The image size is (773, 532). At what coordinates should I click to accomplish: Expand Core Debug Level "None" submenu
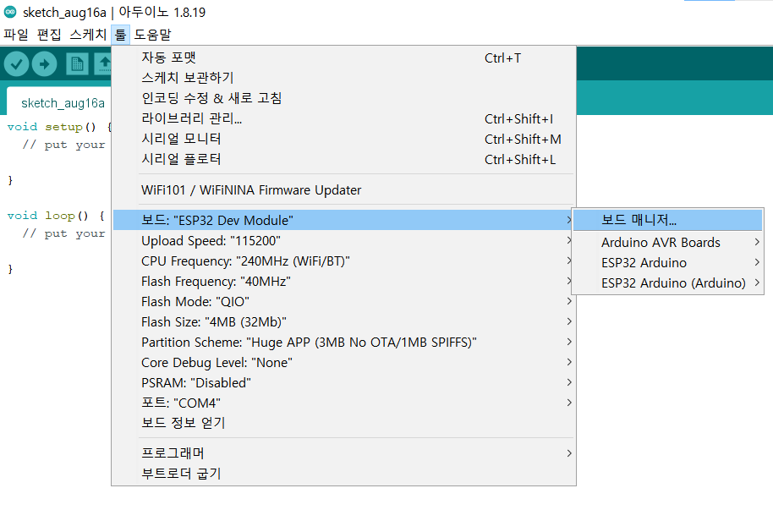pyautogui.click(x=344, y=362)
